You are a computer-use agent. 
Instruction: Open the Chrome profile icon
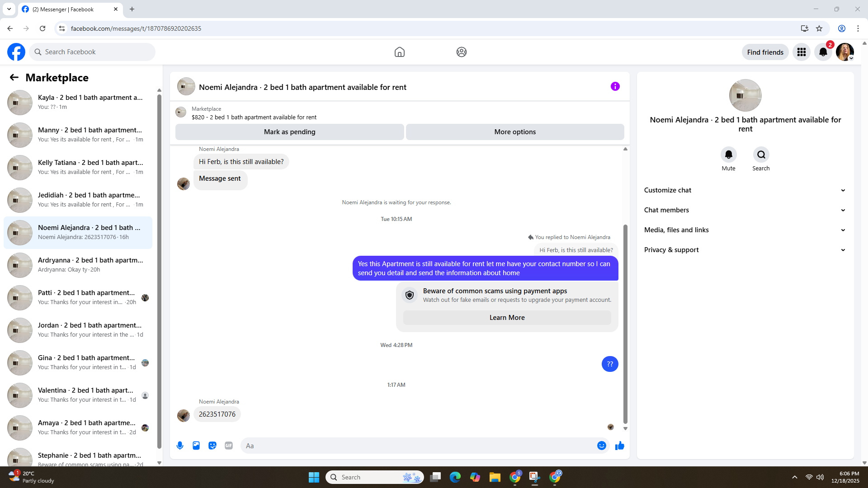(x=842, y=28)
